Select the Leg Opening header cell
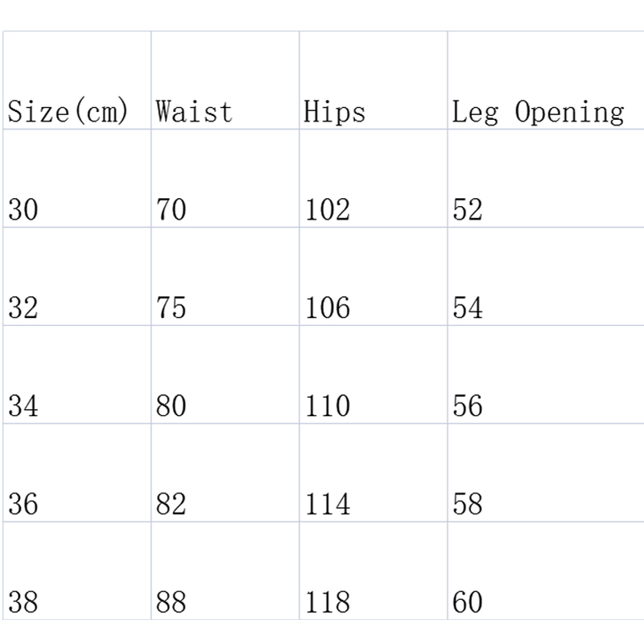 [538, 112]
